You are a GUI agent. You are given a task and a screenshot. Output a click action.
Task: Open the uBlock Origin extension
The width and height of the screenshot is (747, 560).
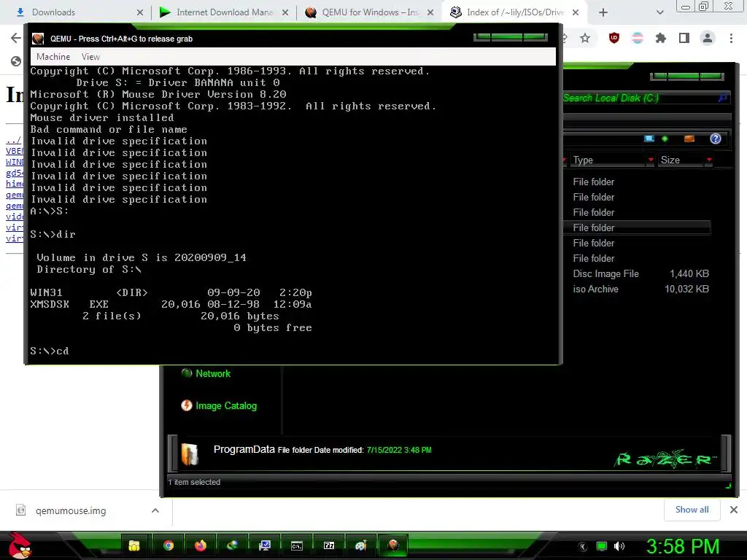[x=614, y=38]
